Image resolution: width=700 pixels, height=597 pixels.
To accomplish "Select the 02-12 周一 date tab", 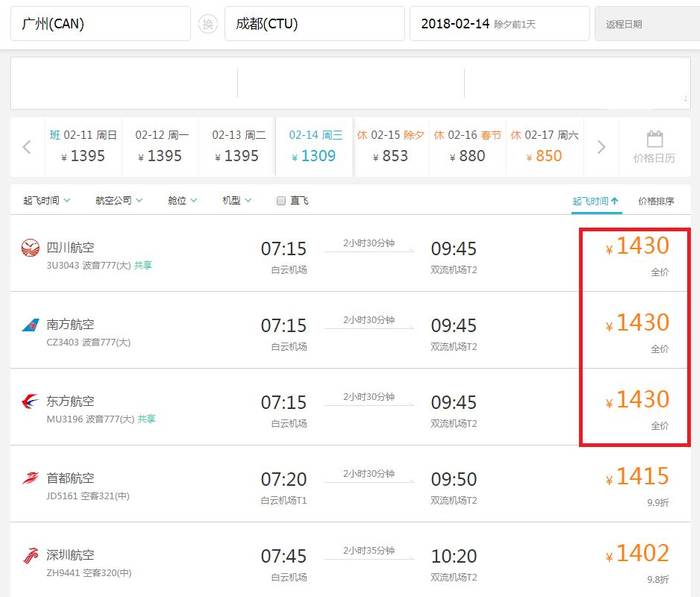I will pos(160,147).
